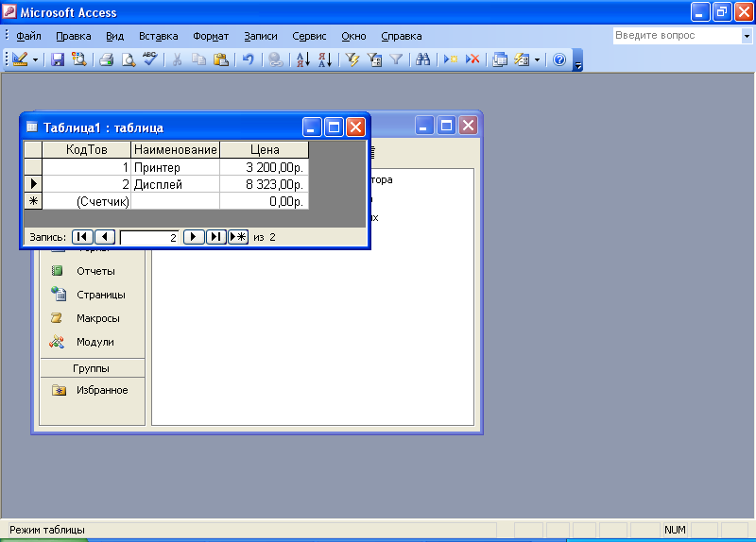Click the New Record toolbar icon
This screenshot has width=756, height=542.
(451, 59)
